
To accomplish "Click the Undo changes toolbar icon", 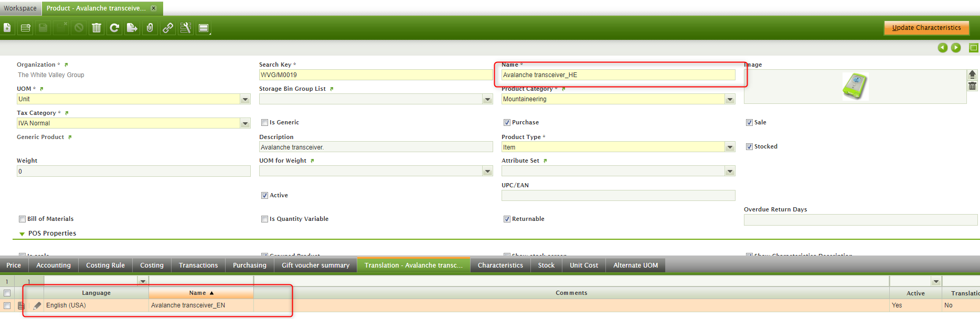I will 79,28.
